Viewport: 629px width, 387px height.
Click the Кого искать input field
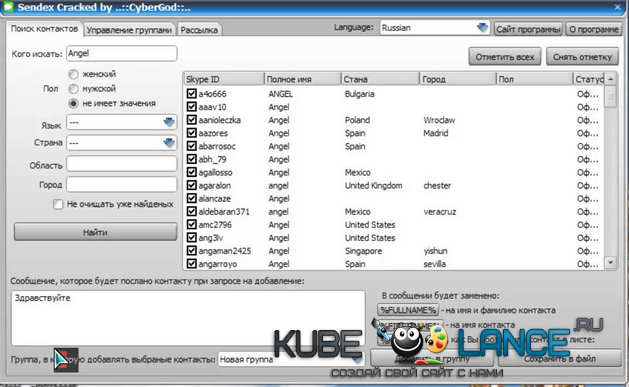[x=122, y=53]
